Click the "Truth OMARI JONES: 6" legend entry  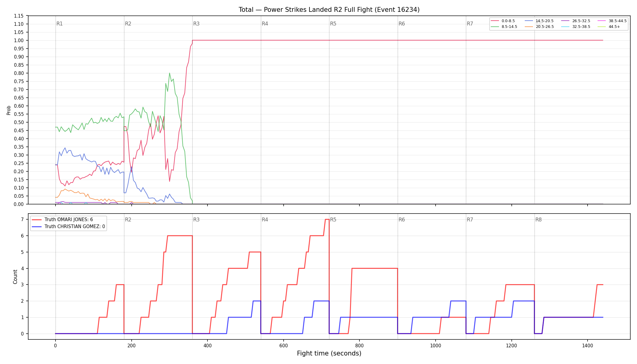[62, 220]
